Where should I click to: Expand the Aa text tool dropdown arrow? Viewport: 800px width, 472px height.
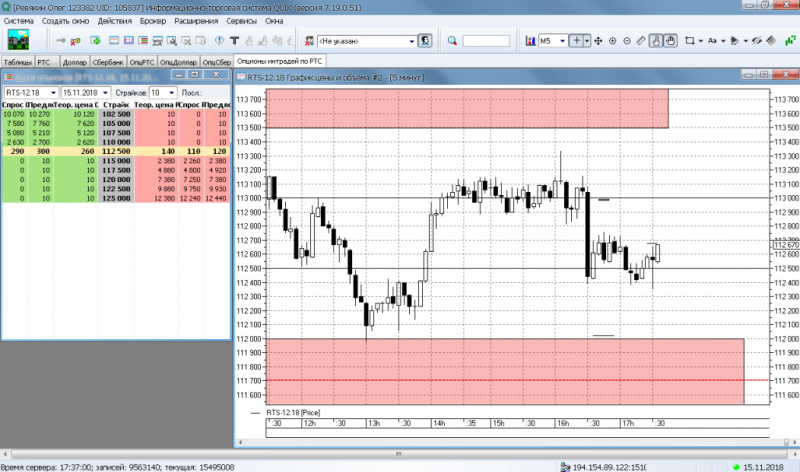tap(723, 41)
